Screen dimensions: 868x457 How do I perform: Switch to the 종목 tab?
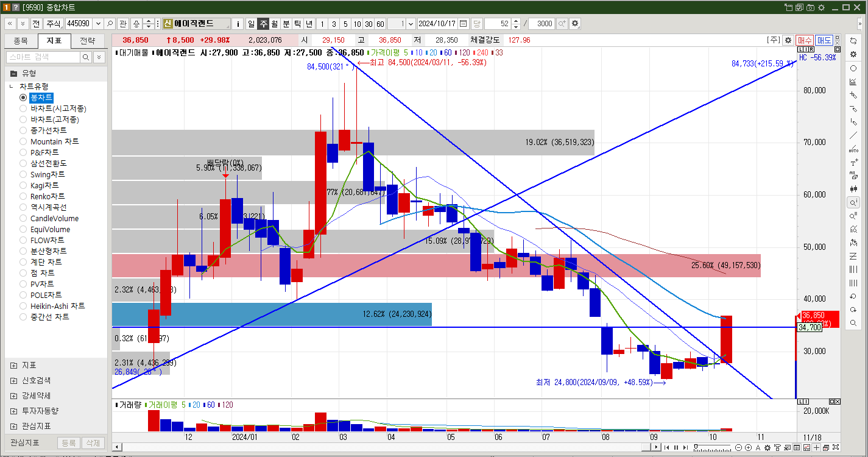[21, 41]
